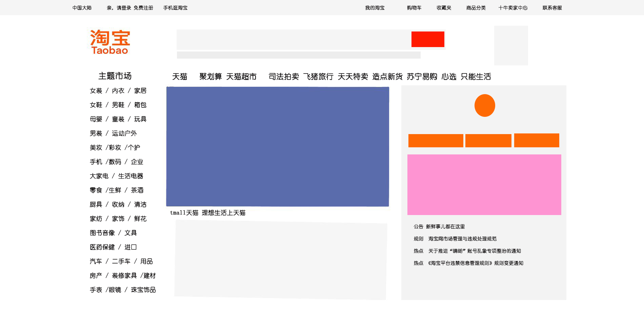
Task: Click the 免费注册 link
Action: point(143,8)
